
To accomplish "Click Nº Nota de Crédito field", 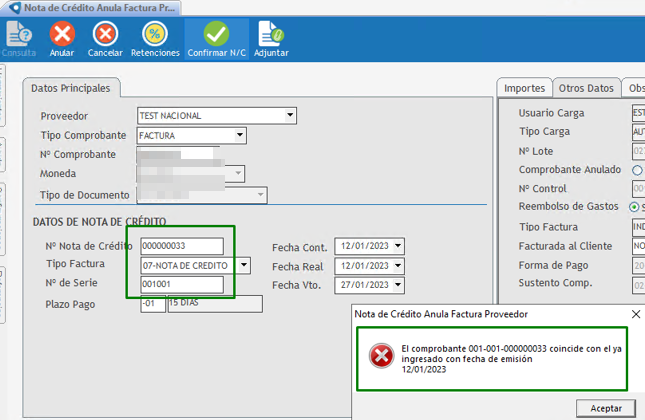I will coord(182,246).
